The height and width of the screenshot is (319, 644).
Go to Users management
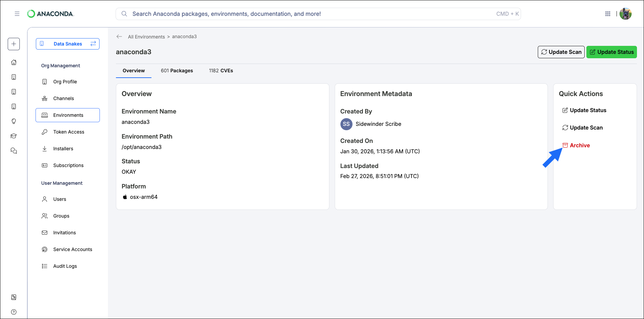coord(68,199)
